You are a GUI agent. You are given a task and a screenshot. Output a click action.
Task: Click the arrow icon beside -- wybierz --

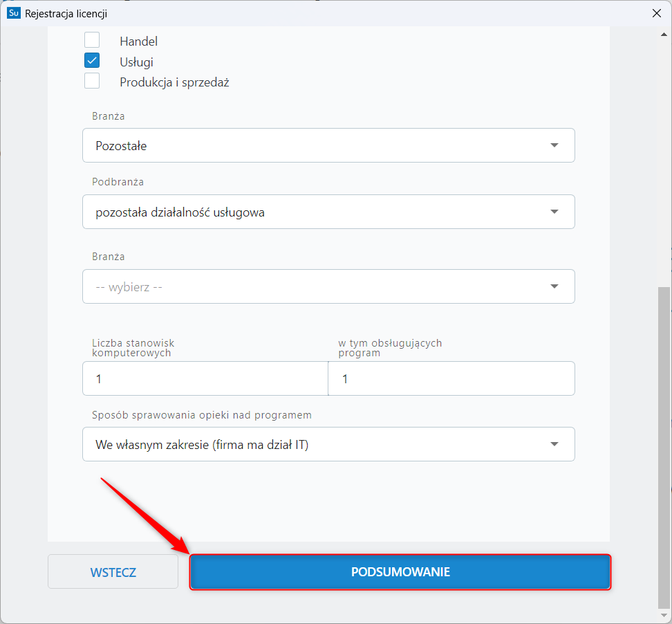[x=554, y=286]
